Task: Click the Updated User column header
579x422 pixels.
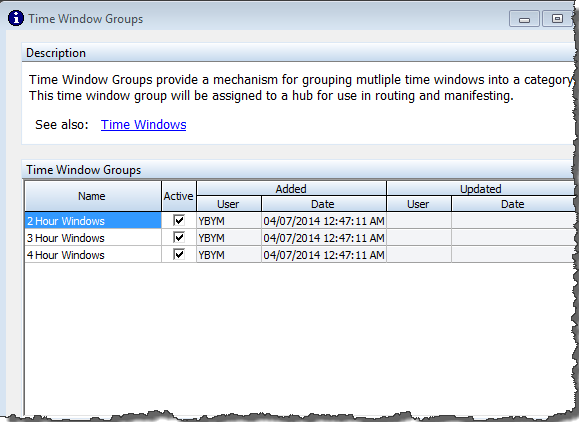Action: (x=419, y=204)
